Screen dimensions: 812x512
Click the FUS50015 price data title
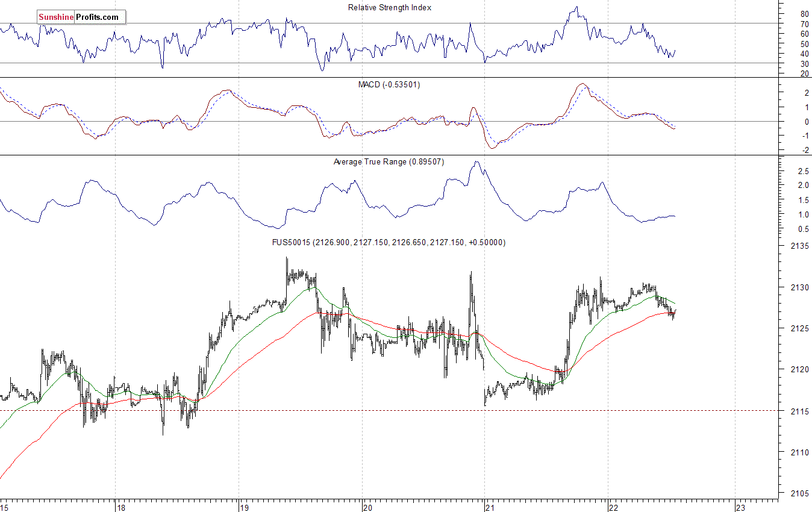(389, 242)
